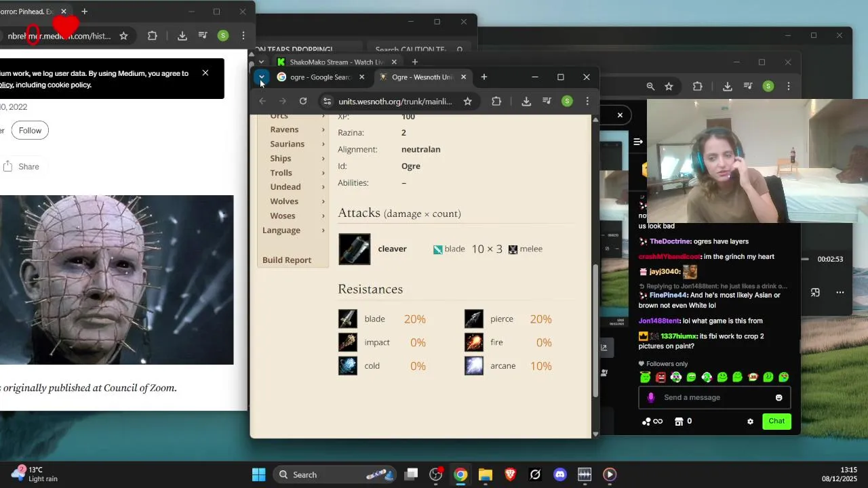Expand the Language submenu arrow
This screenshot has height=488, width=868.
click(323, 230)
